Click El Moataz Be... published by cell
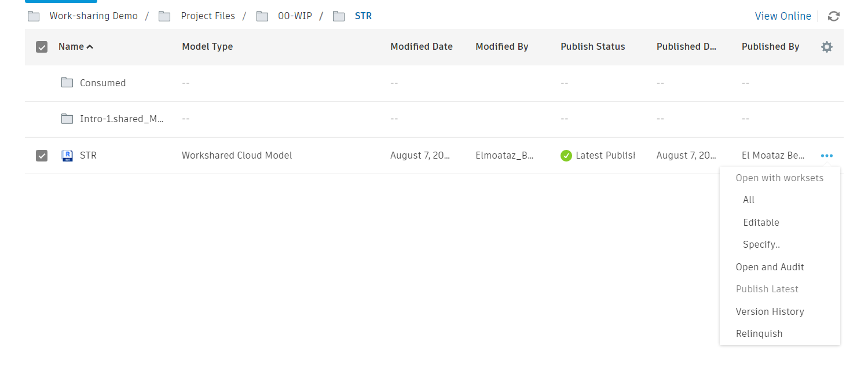 773,155
